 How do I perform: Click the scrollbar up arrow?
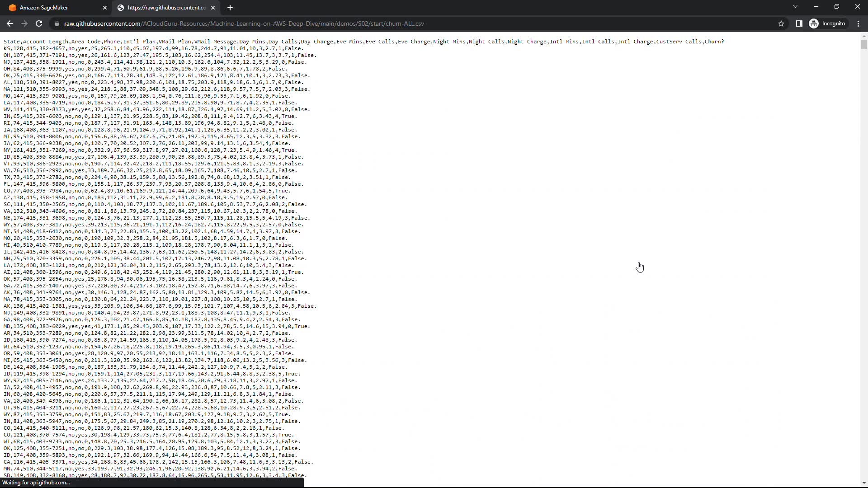click(864, 36)
